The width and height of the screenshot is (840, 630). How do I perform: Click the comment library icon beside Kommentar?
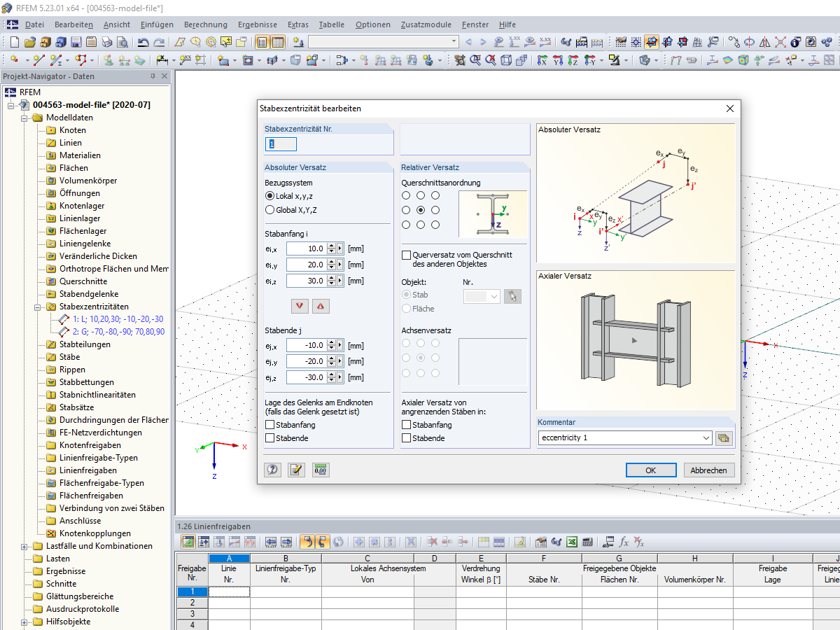(x=723, y=437)
